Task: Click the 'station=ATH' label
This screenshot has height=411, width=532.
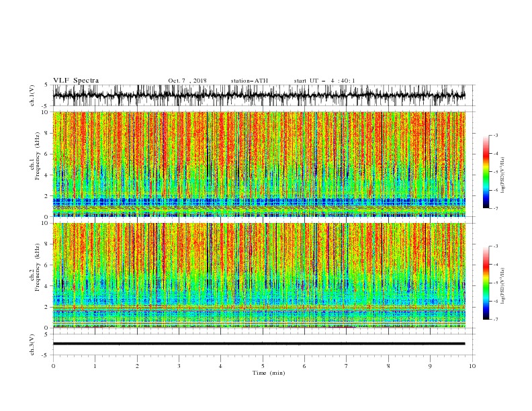Action: (x=249, y=81)
